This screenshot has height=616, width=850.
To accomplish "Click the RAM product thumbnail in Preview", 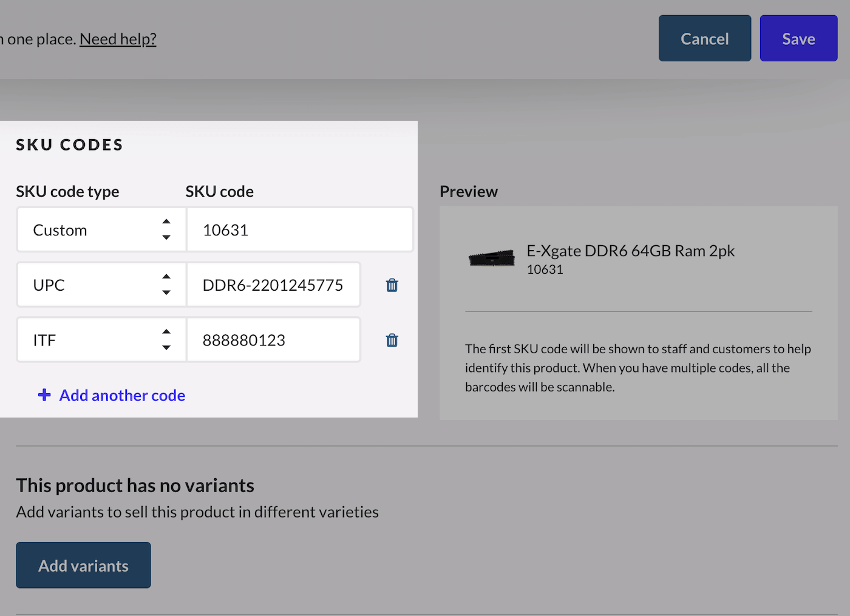I will point(492,259).
